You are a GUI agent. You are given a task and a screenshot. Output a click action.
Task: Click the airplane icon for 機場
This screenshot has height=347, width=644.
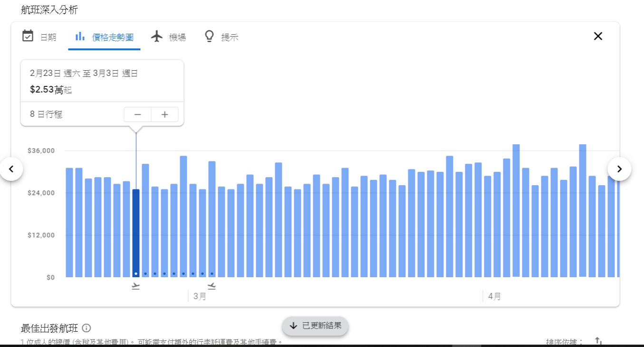point(157,36)
